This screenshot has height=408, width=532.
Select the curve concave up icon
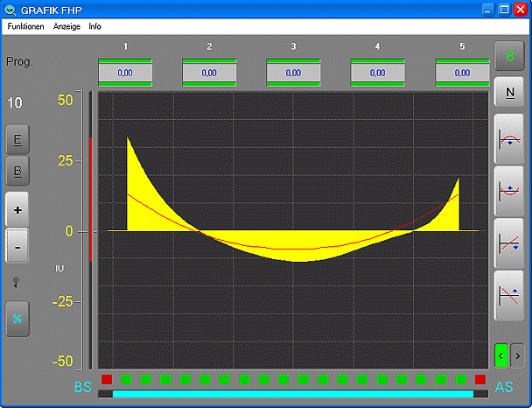(x=509, y=191)
